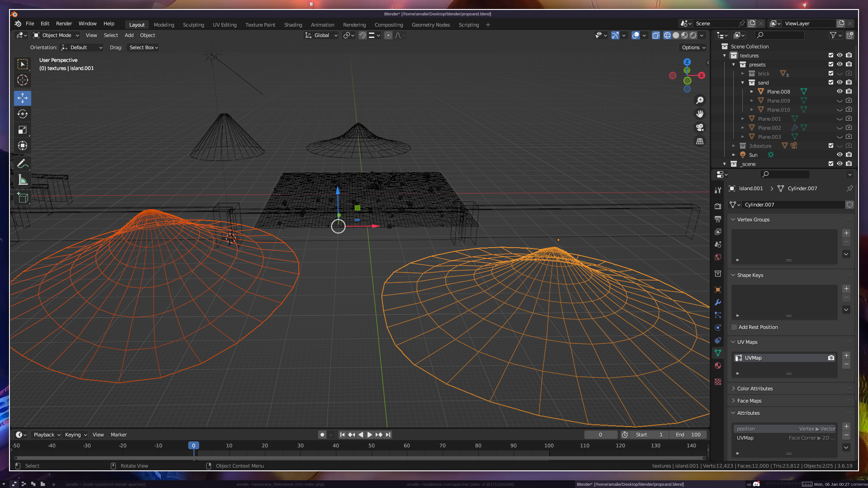Open the Material properties tab
The width and height of the screenshot is (868, 488).
pyautogui.click(x=718, y=366)
